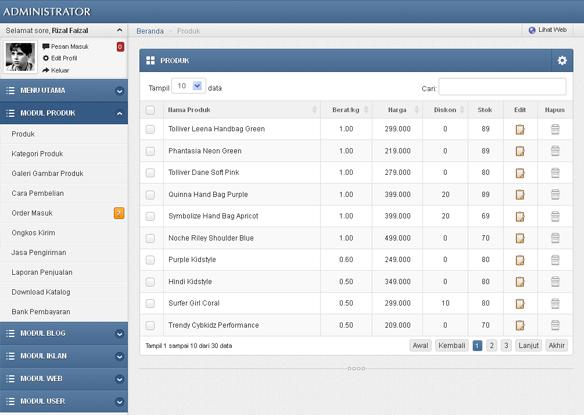Delete the Phantasia Neon Green product

555,151
